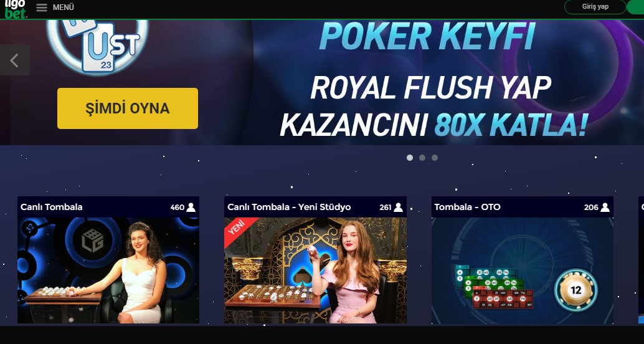Click the number 12 ball icon
Viewport: 644px width, 344px height.
(575, 290)
